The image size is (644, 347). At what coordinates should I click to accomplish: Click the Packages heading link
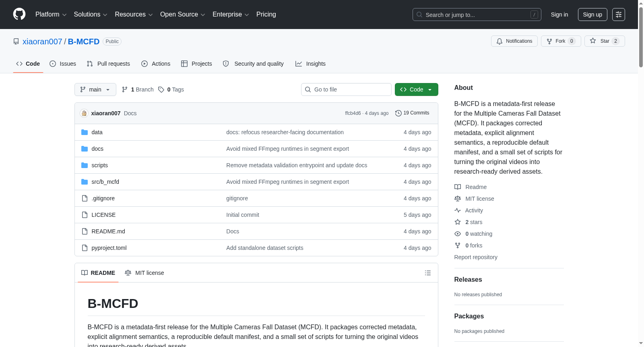(469, 316)
